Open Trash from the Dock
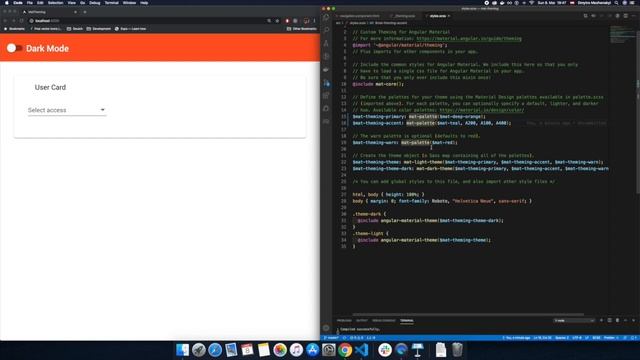Image resolution: width=640 pixels, height=360 pixels. [x=457, y=350]
